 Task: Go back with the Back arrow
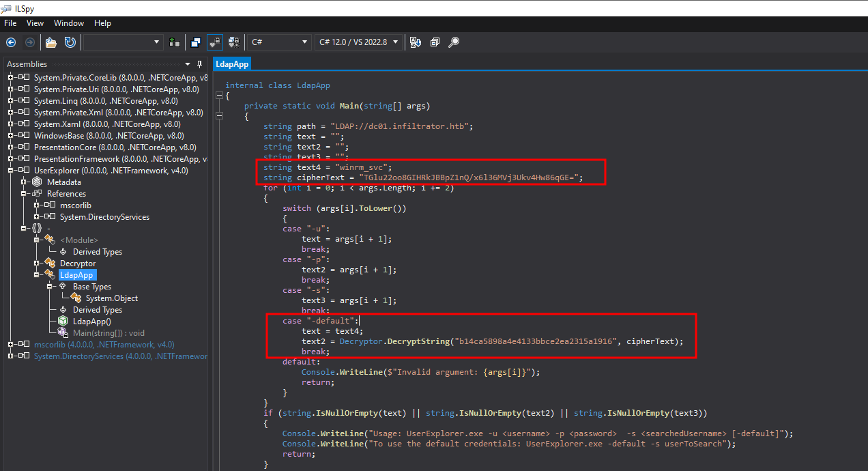(11, 42)
